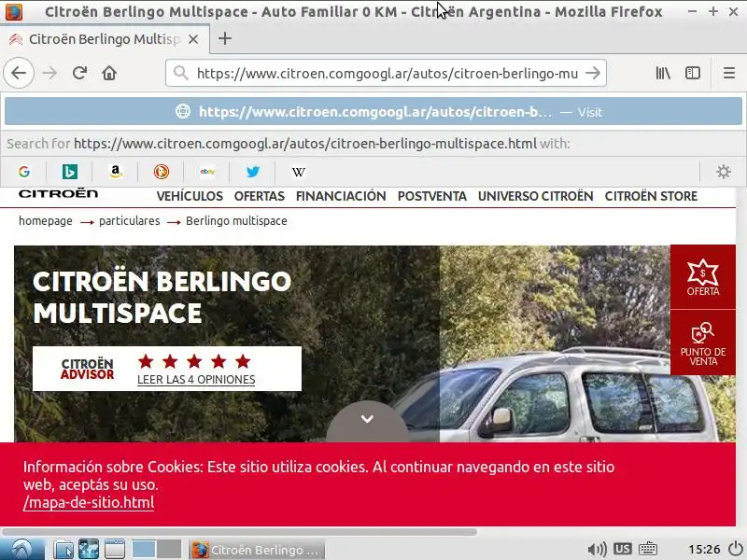747x560 pixels.
Task: Click the show desktop taskbar icon
Action: [x=115, y=549]
